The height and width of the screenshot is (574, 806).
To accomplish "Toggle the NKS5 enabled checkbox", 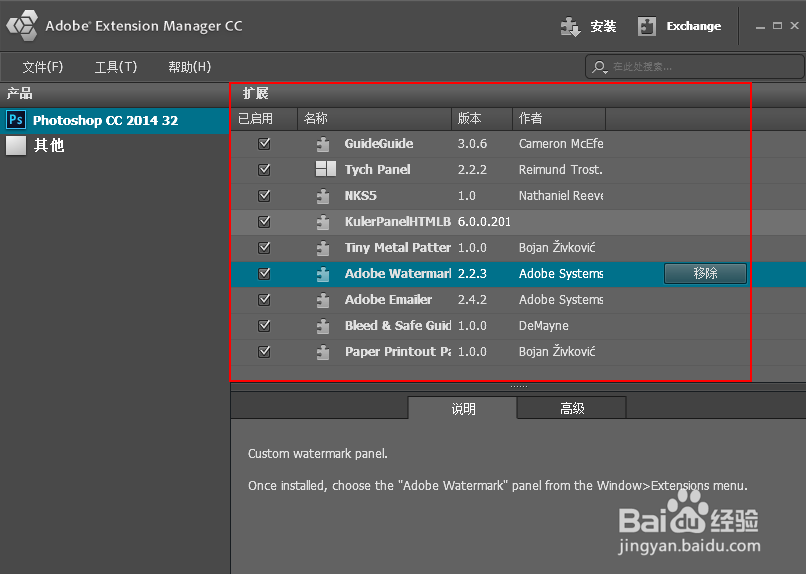I will tap(264, 196).
